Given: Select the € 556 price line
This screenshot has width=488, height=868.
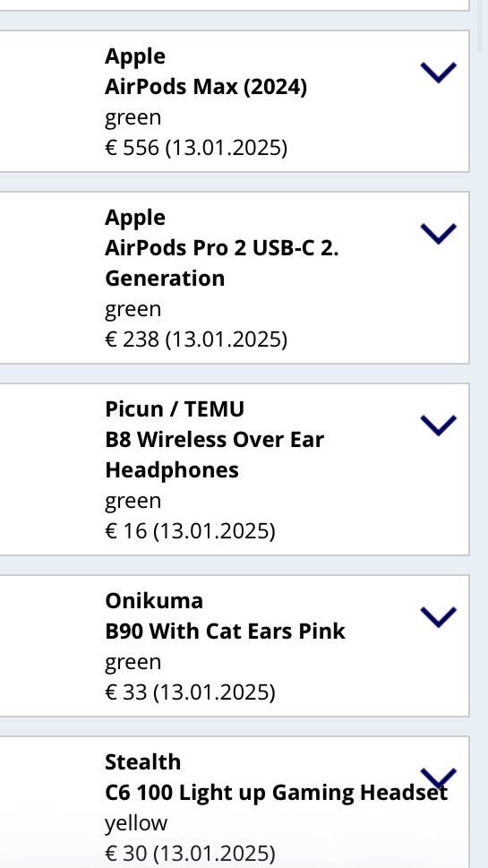Looking at the screenshot, I should tap(196, 148).
